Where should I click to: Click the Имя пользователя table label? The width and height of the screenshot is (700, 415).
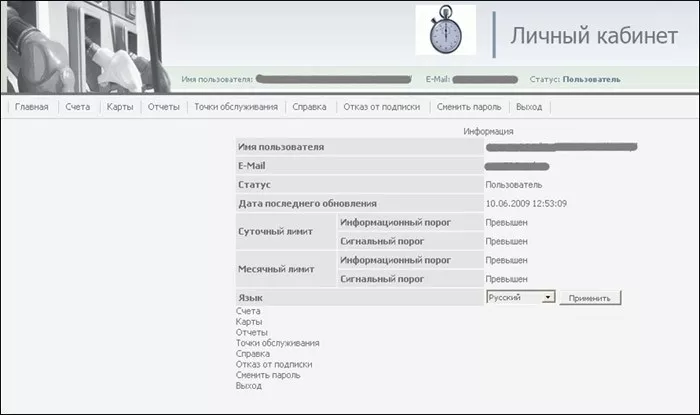pos(281,147)
